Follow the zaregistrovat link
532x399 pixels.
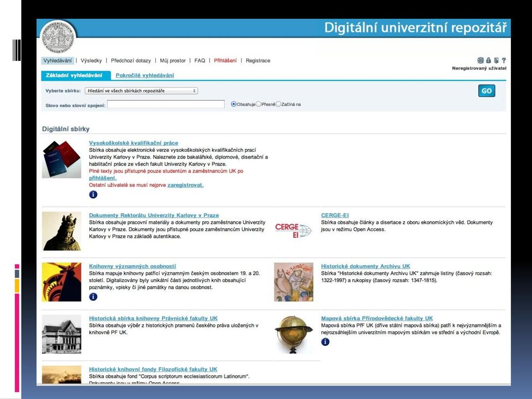[x=186, y=185]
